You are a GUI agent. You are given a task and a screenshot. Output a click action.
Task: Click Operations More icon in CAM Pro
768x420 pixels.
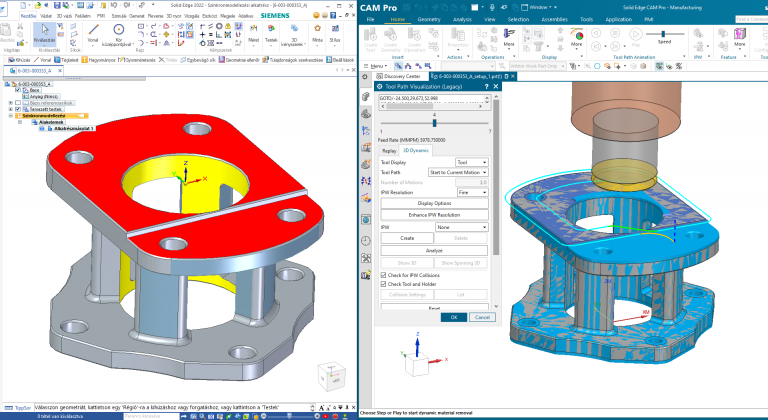tap(509, 37)
